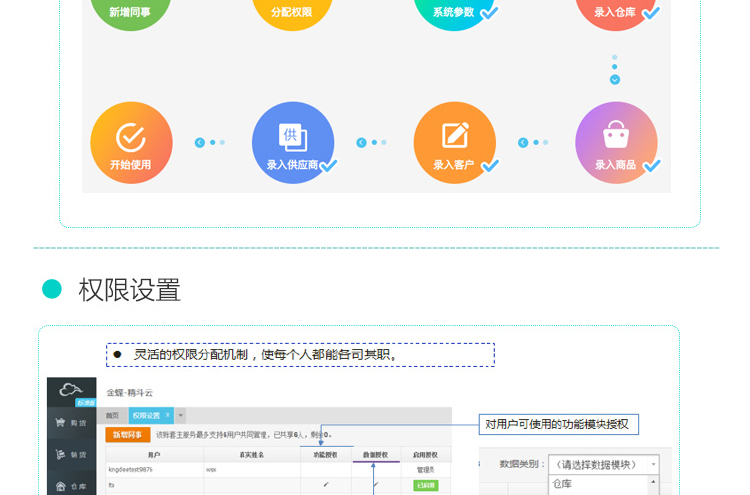Image resolution: width=750 pixels, height=495 pixels.
Task: Click left arrow between 录入客户 and 录入供应商
Action: (362, 143)
